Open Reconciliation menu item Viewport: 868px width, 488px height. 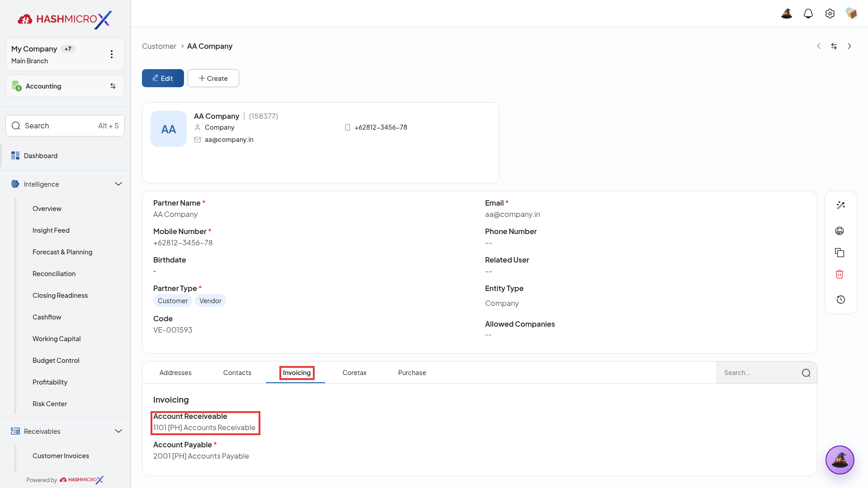(54, 273)
